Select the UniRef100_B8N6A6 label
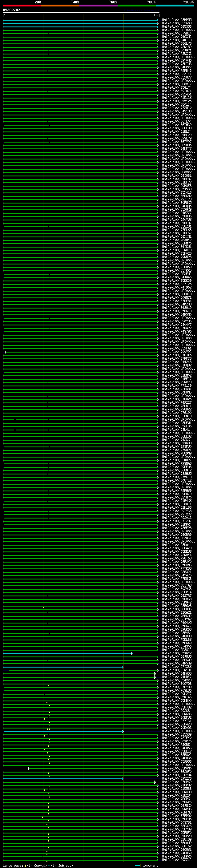Screen dimensions: 197x868 coord(177,714)
